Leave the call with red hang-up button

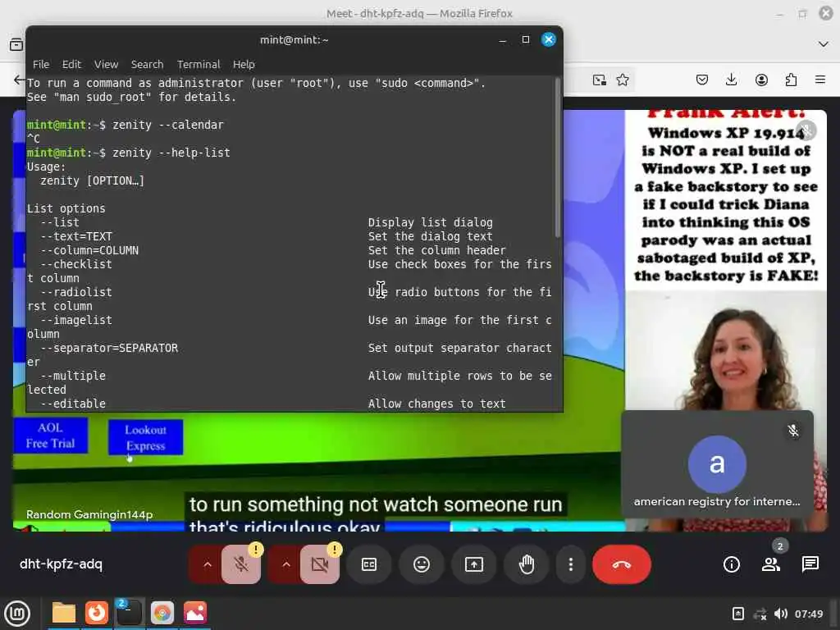tap(622, 564)
